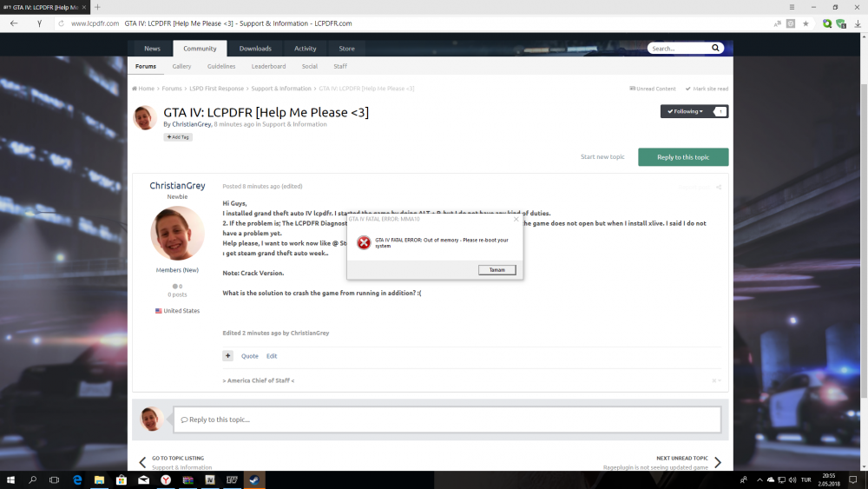The height and width of the screenshot is (489, 868).
Task: Open browser downloads arrow icon
Action: (858, 23)
